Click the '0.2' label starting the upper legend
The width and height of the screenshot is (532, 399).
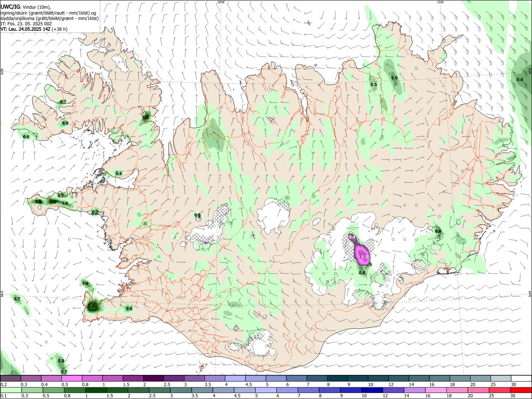pos(4,384)
